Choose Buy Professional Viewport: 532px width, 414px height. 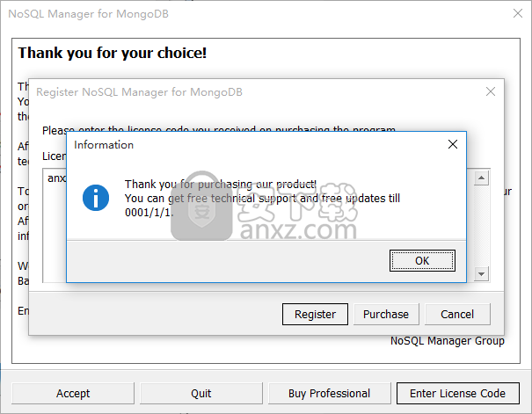coord(329,393)
